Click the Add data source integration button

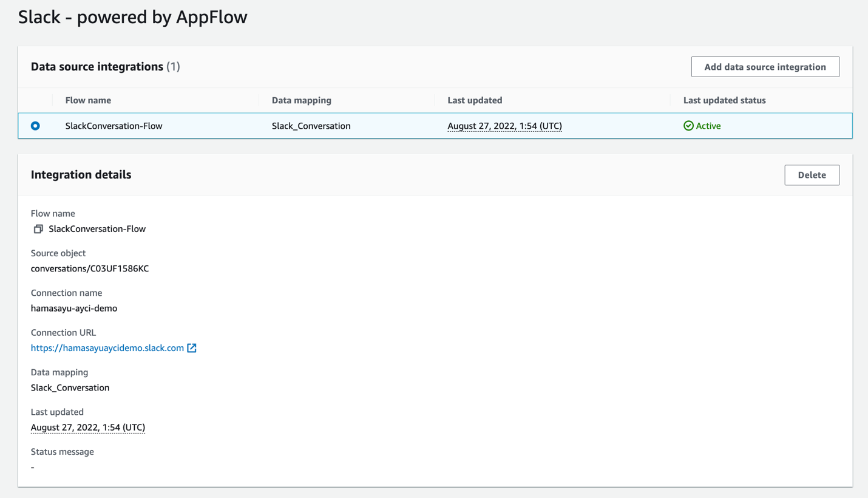[765, 67]
